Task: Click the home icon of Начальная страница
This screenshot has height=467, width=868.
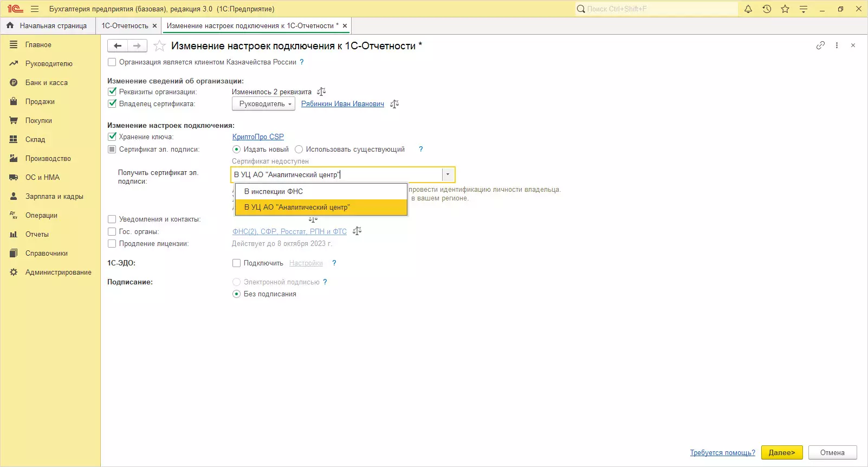Action: pyautogui.click(x=10, y=25)
